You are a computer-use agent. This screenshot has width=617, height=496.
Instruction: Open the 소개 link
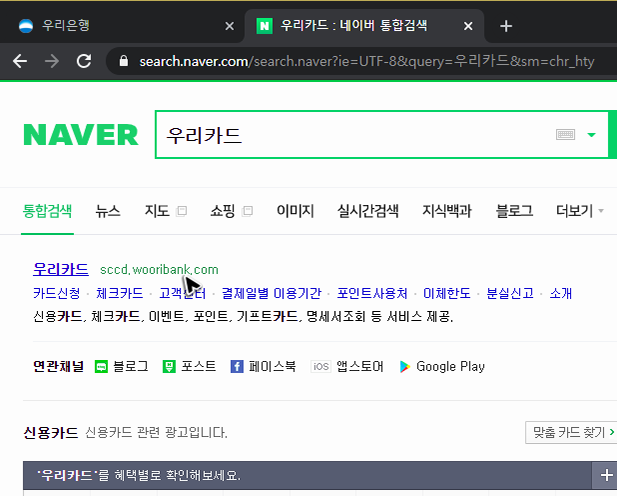point(561,293)
